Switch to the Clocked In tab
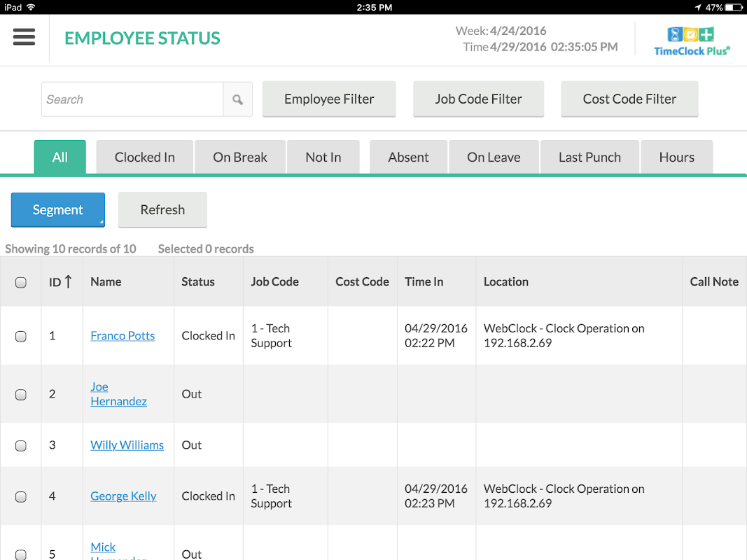Image resolution: width=747 pixels, height=560 pixels. tap(144, 157)
